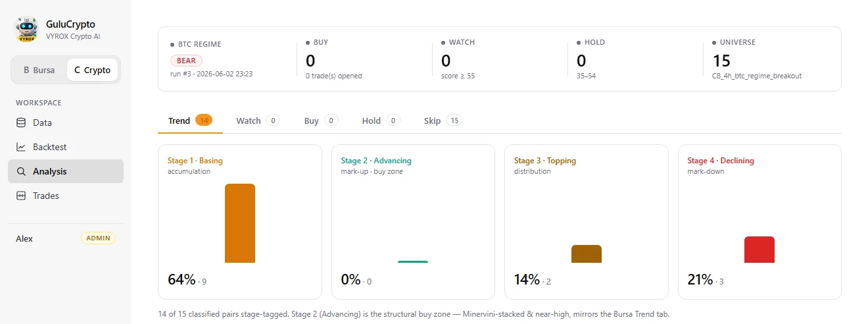Click the Stage 4 Declining red bar
This screenshot has width=868, height=324.
click(759, 250)
